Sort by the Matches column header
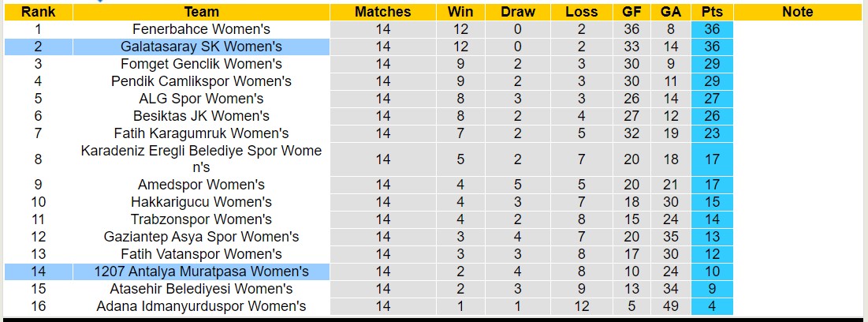The image size is (868, 322). pos(382,12)
